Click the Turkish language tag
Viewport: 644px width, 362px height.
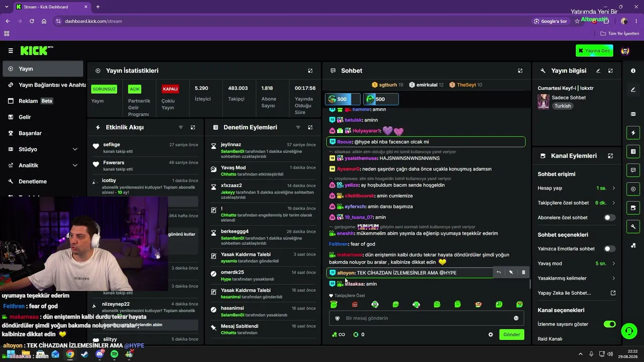(x=562, y=106)
